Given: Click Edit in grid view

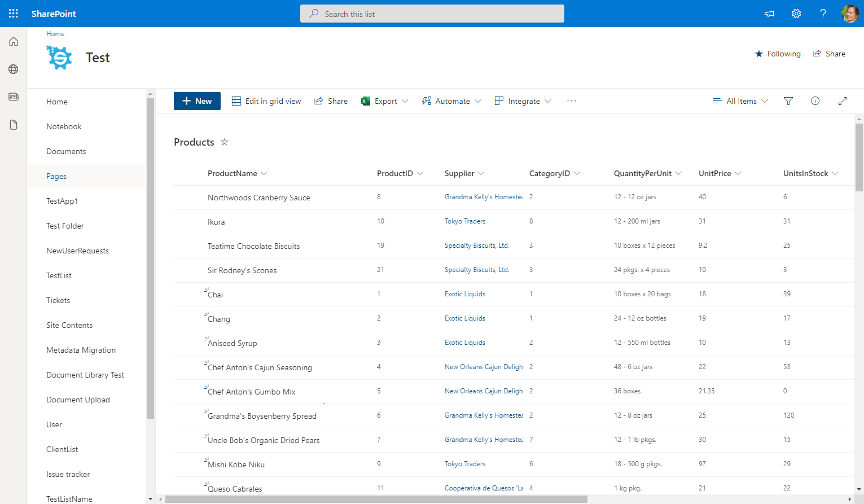Looking at the screenshot, I should (266, 101).
